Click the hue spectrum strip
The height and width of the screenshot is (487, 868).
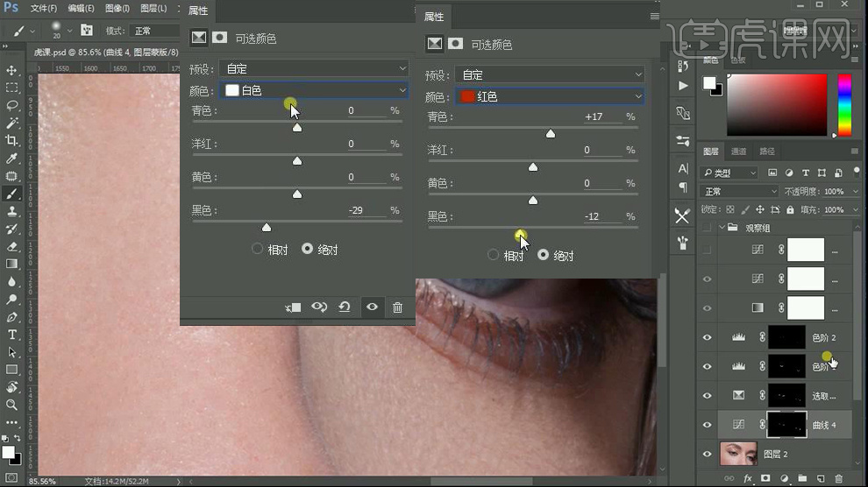pos(844,105)
